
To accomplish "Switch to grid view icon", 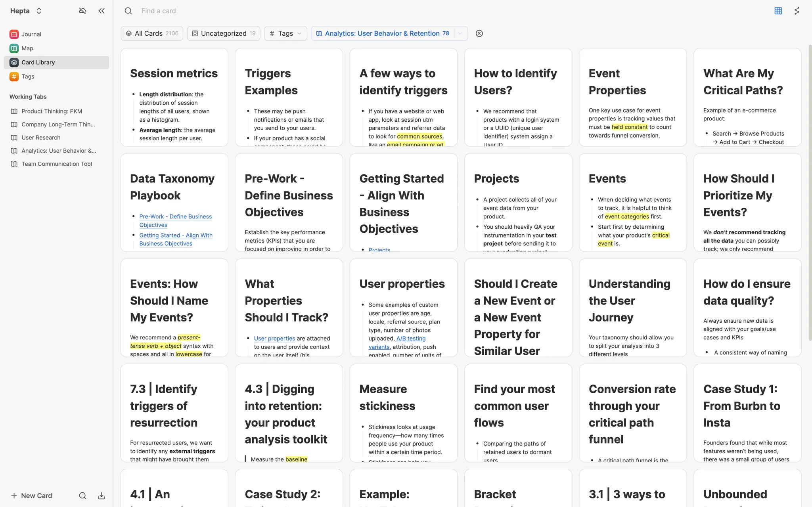I will (x=778, y=11).
